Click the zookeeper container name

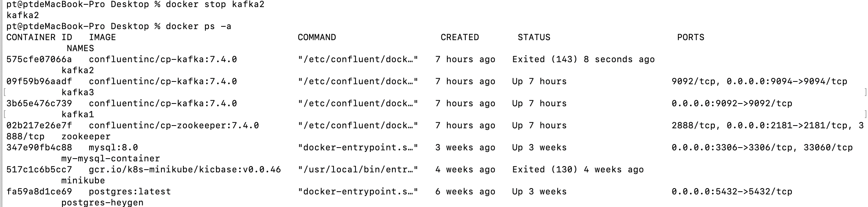(x=86, y=137)
